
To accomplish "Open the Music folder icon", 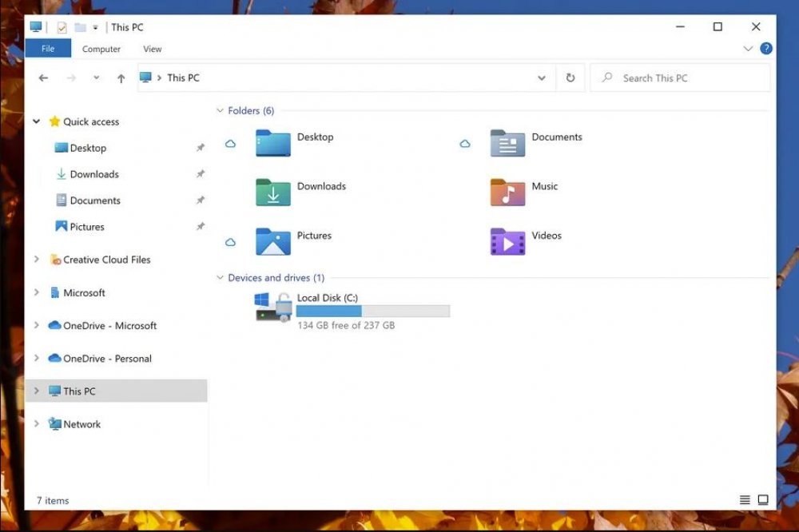I will click(x=507, y=192).
